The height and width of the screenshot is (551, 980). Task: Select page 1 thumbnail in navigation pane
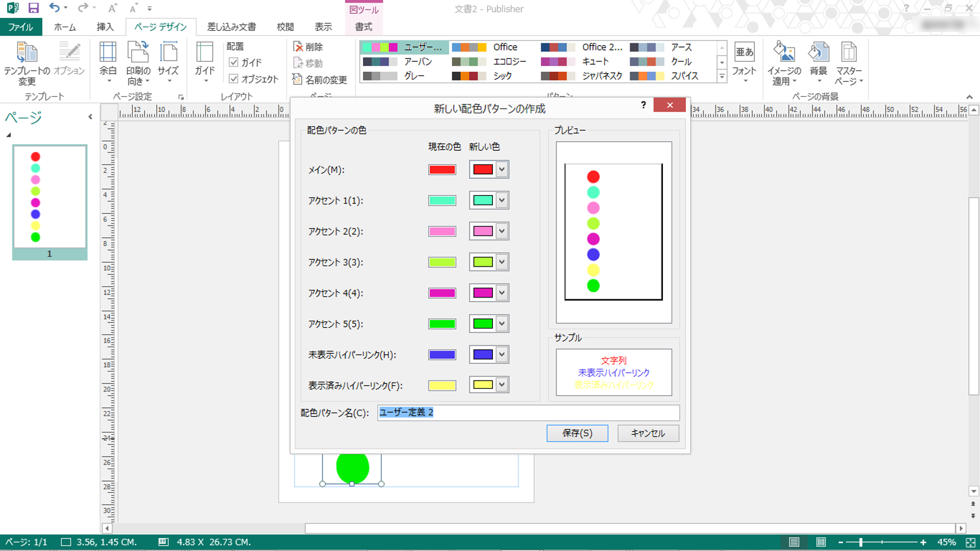50,202
